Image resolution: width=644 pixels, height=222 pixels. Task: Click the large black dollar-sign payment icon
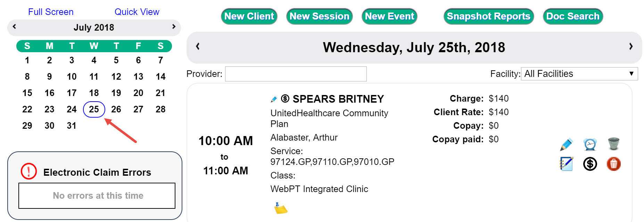pos(590,164)
